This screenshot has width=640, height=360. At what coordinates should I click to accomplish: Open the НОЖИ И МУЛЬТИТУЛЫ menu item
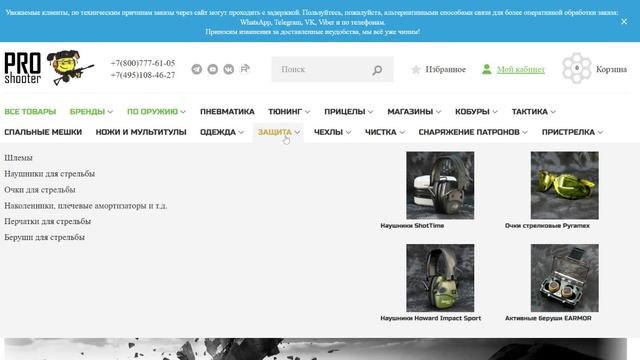[x=141, y=132]
